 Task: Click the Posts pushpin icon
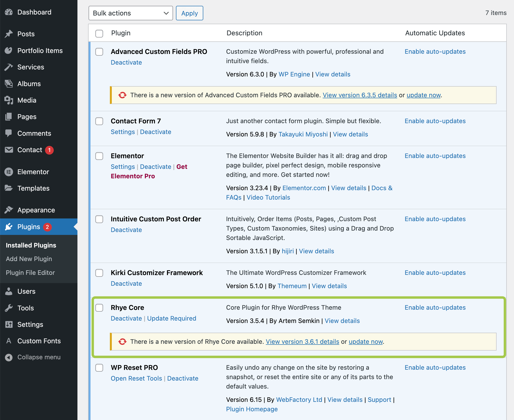click(9, 34)
